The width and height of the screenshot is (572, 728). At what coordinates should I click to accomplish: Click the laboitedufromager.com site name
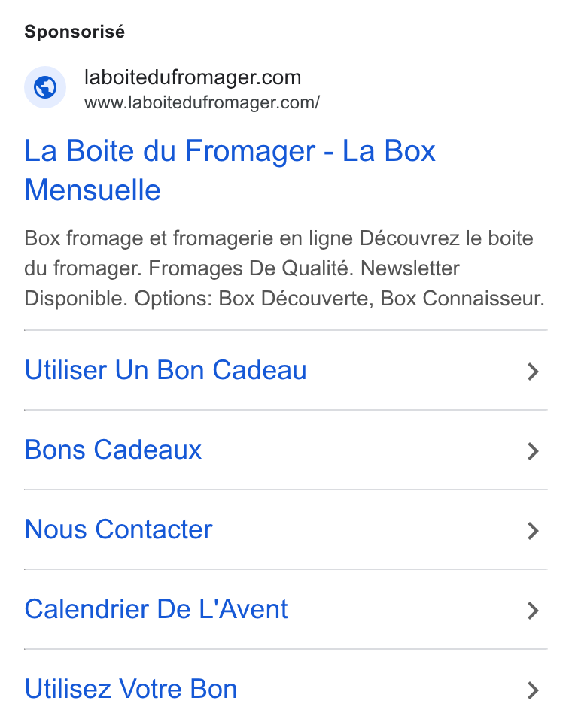193,77
